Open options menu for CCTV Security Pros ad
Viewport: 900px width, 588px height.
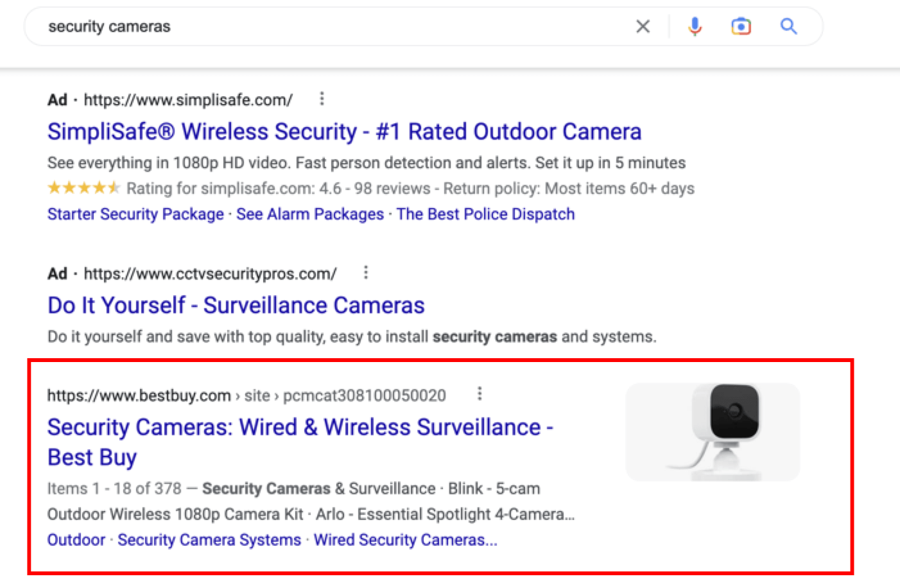click(x=366, y=273)
